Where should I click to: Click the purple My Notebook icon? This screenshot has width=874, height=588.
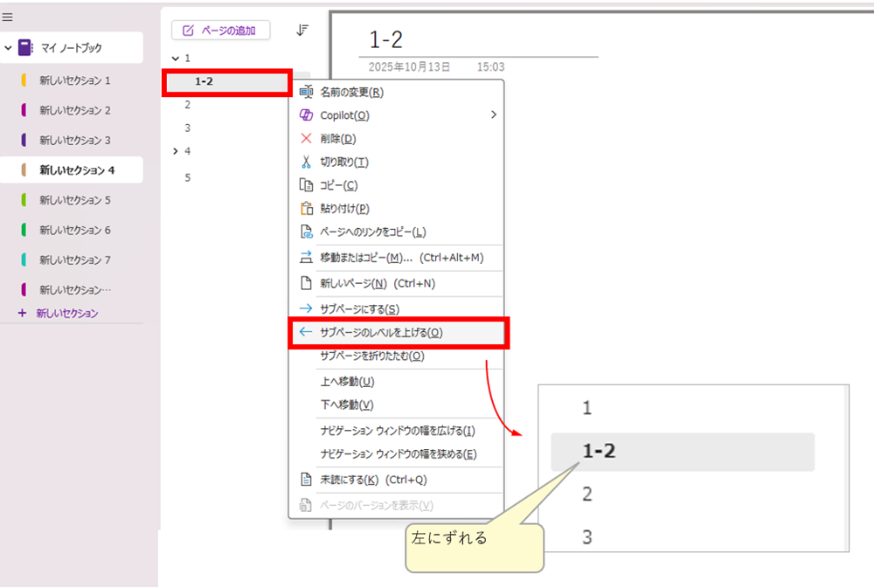click(x=25, y=48)
